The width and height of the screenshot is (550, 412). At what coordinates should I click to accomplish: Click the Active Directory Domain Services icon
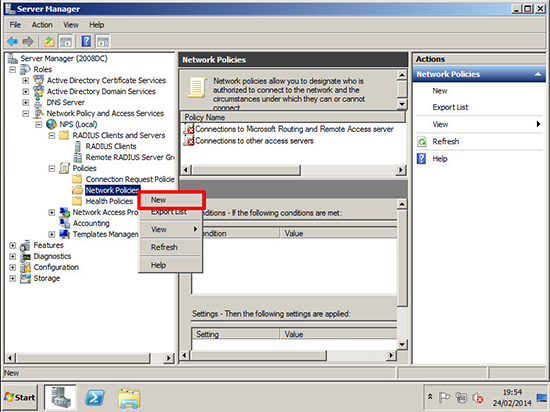(38, 91)
